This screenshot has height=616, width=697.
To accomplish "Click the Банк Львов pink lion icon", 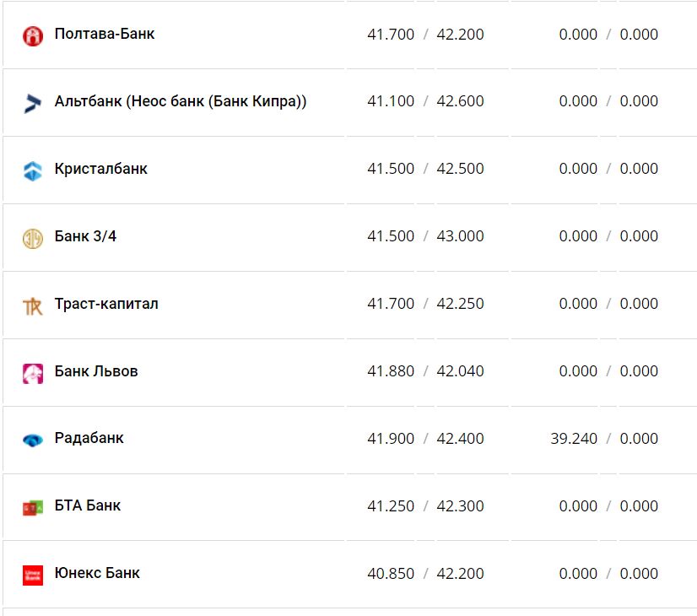I will (x=32, y=373).
